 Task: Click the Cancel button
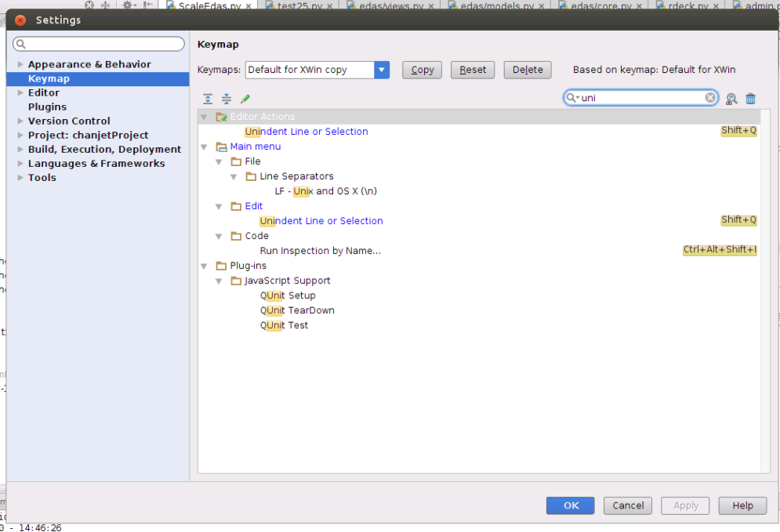pos(628,505)
